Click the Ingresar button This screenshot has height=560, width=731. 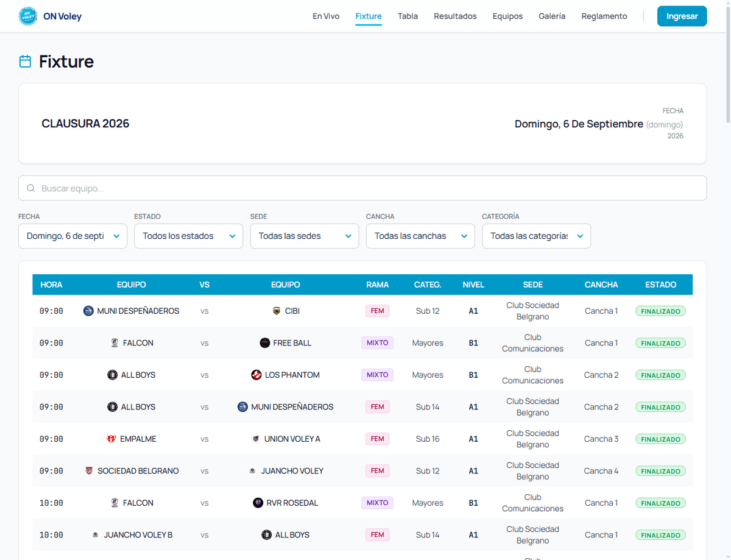(x=682, y=16)
